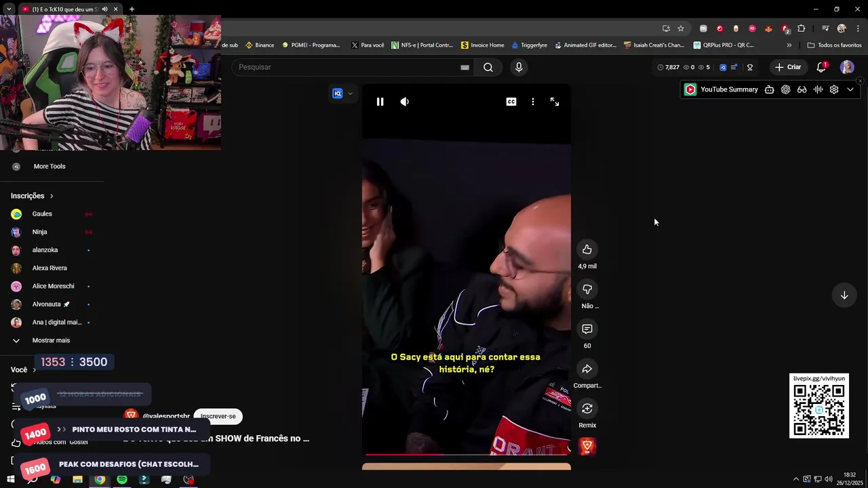Screen dimensions: 868x488
Task: Open Chrome media controls icon
Action: [825, 28]
